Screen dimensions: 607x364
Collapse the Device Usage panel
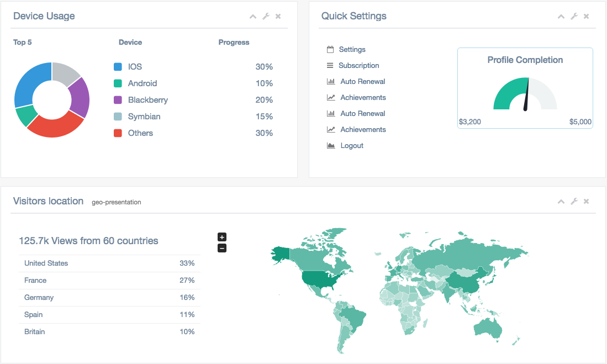click(253, 17)
